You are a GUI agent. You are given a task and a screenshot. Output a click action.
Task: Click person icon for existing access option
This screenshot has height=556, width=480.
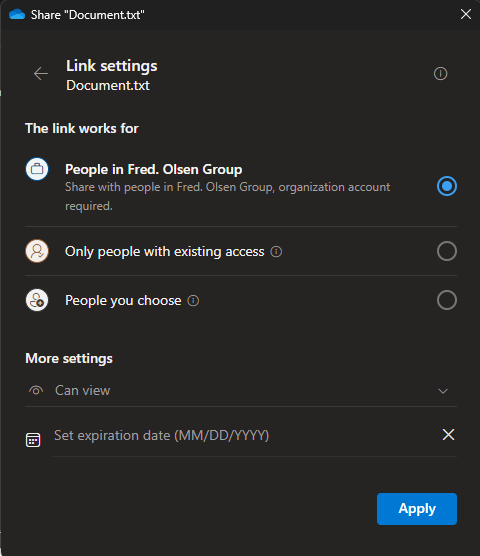[37, 251]
